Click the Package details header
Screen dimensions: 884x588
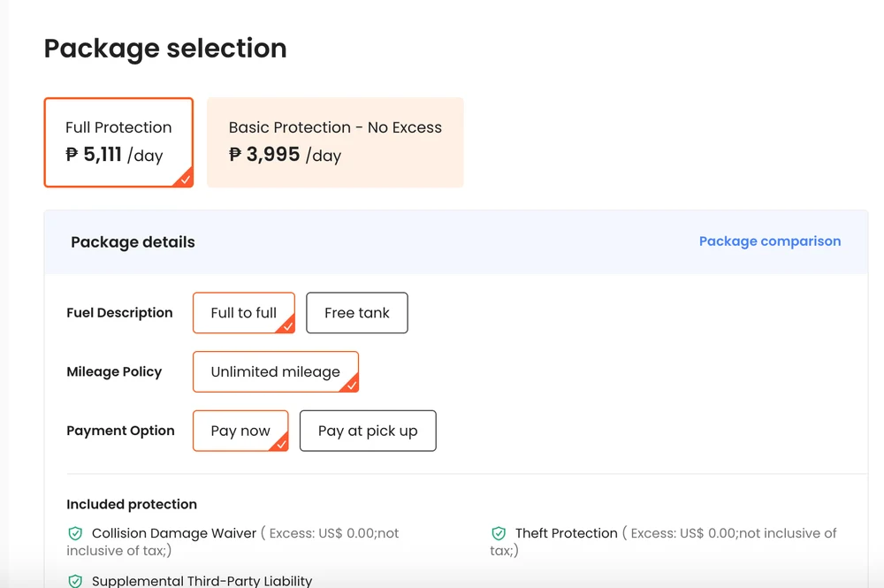tap(133, 241)
